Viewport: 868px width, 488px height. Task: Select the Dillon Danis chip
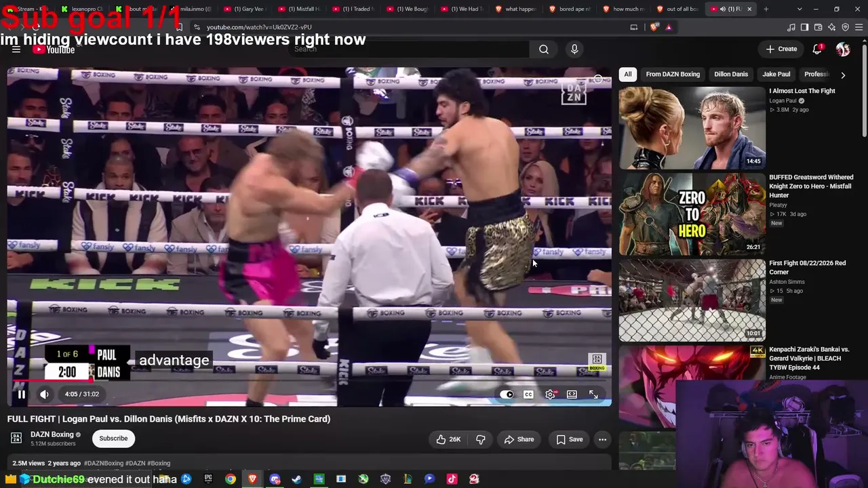pos(731,75)
